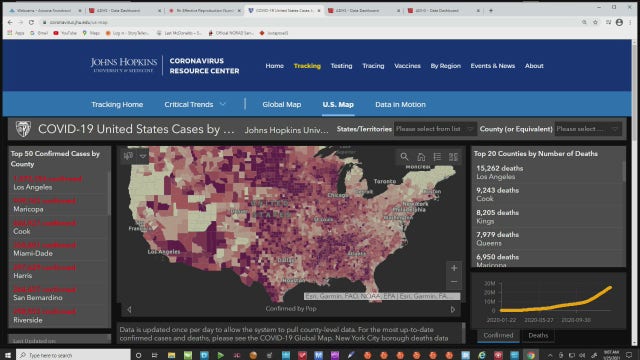Open Data in Motion

[x=400, y=104]
